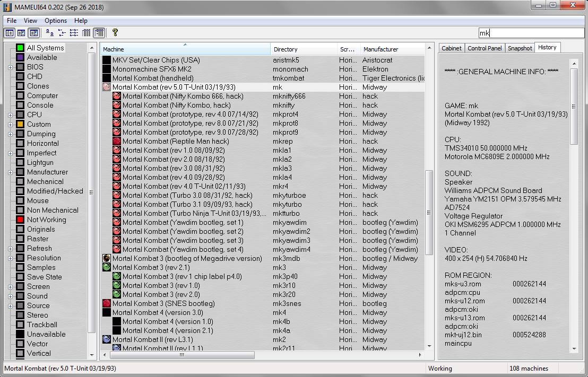Viewport: 588px width, 377px height.
Task: Toggle the folder list pane toolbar button
Action: point(9,33)
